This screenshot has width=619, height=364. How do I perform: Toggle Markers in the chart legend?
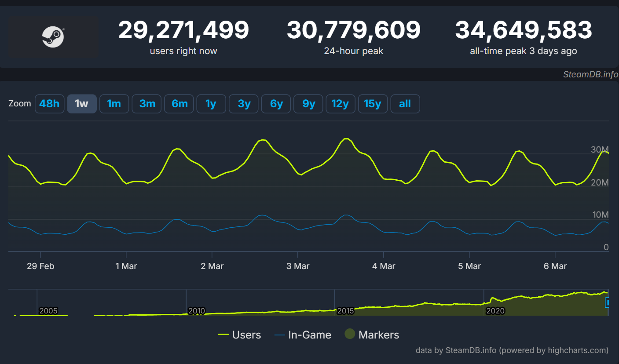(372, 335)
